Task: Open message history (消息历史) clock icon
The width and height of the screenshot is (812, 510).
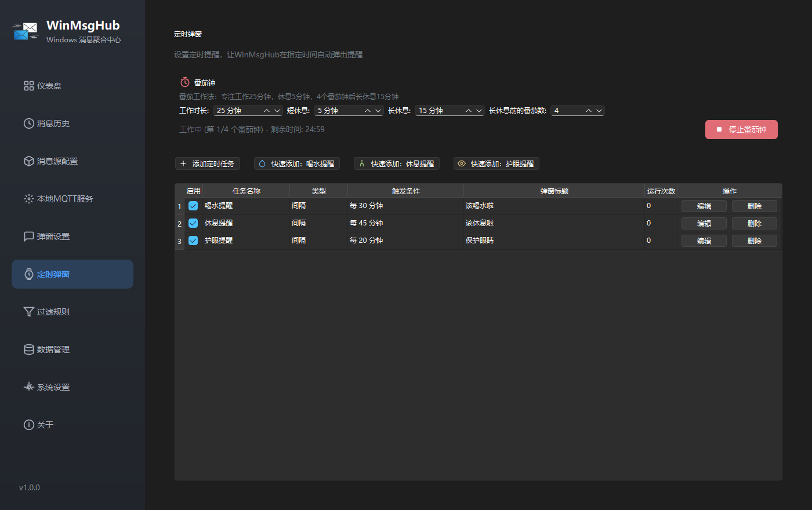Action: point(28,123)
